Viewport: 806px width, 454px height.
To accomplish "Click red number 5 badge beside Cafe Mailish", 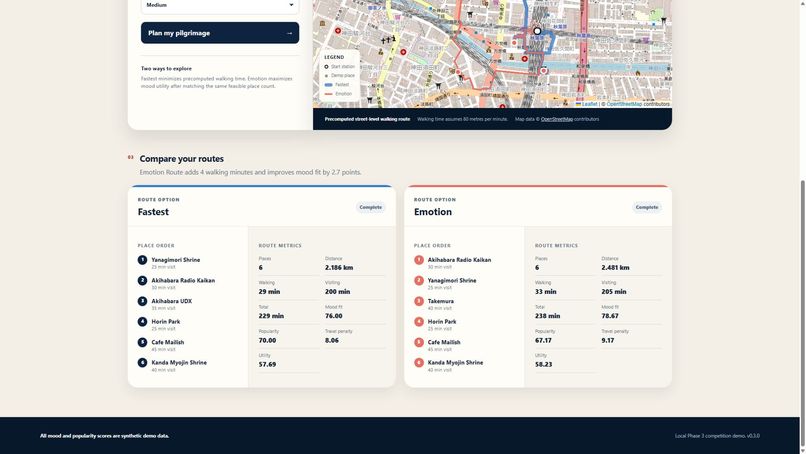I will tap(419, 342).
